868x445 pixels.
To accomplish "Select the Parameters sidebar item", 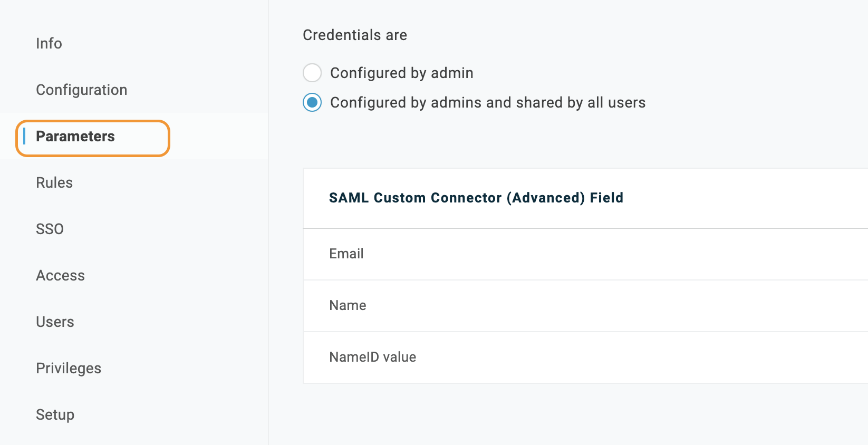I will 75,137.
